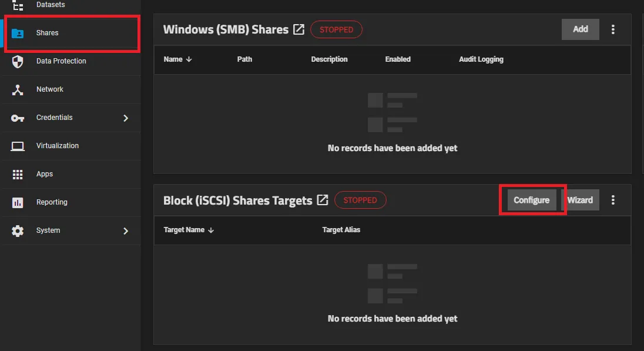
Task: Open Block (iSCSI) Shares Targets external link
Action: 323,200
